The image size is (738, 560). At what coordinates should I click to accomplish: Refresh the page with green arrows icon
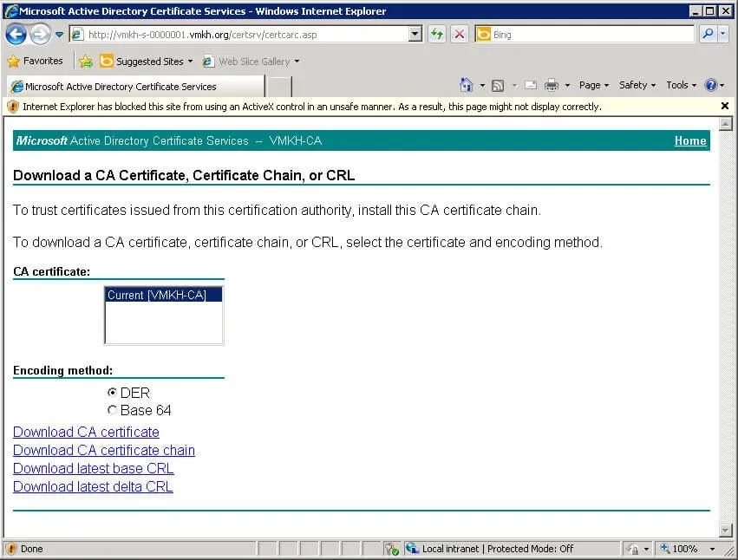pos(437,35)
